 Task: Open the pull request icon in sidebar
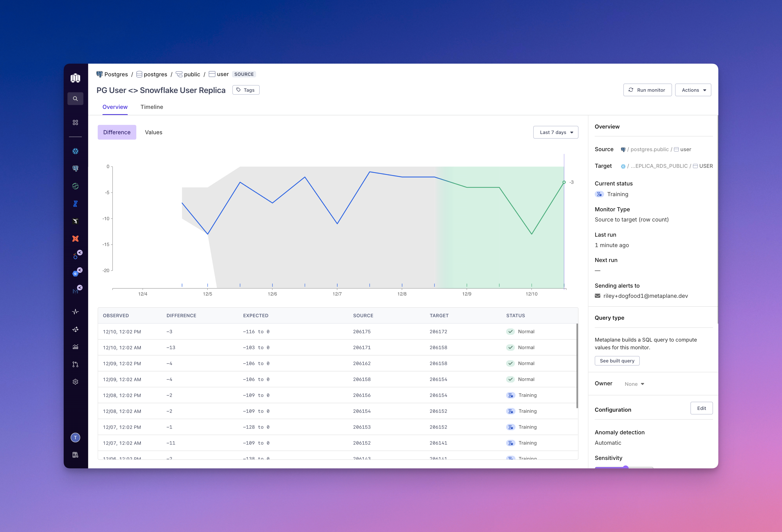tap(75, 364)
